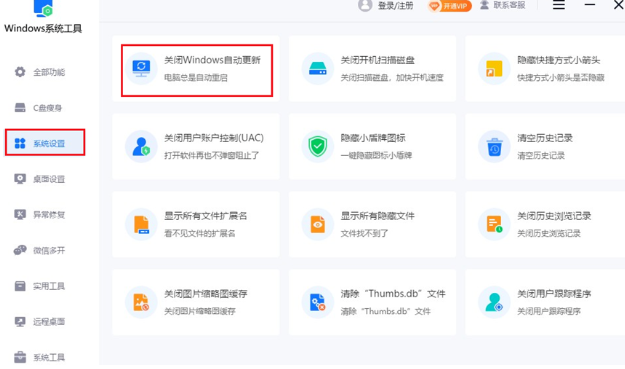Select the 隐藏快捷方式小箭头 shortcut icon
The height and width of the screenshot is (369, 625).
click(x=494, y=69)
